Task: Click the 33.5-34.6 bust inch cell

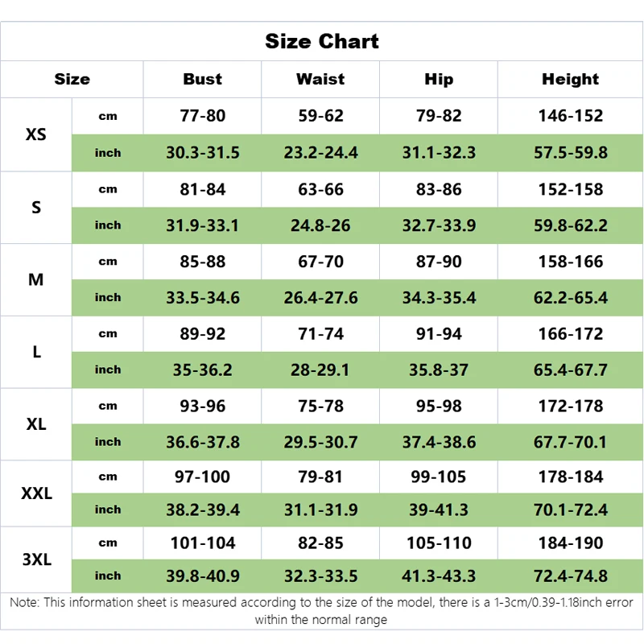Action: coord(202,298)
